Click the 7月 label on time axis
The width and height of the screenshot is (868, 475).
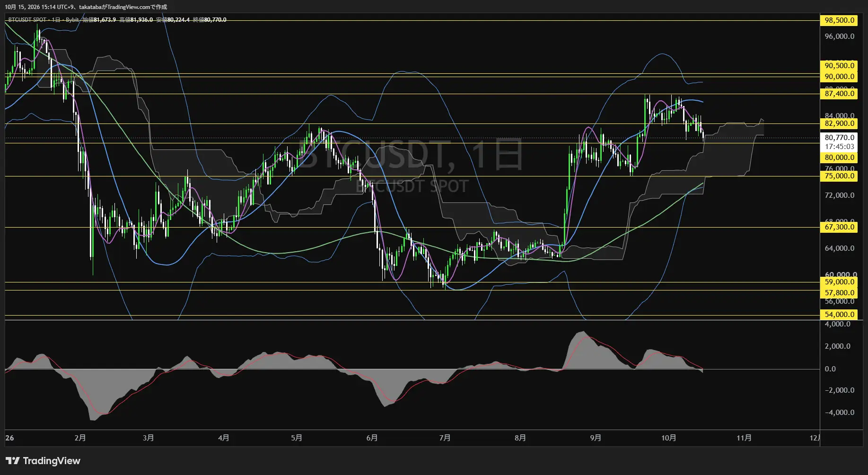point(445,438)
